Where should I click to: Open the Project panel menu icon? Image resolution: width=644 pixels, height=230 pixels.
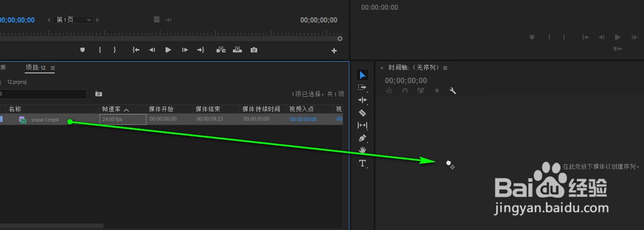pos(53,68)
